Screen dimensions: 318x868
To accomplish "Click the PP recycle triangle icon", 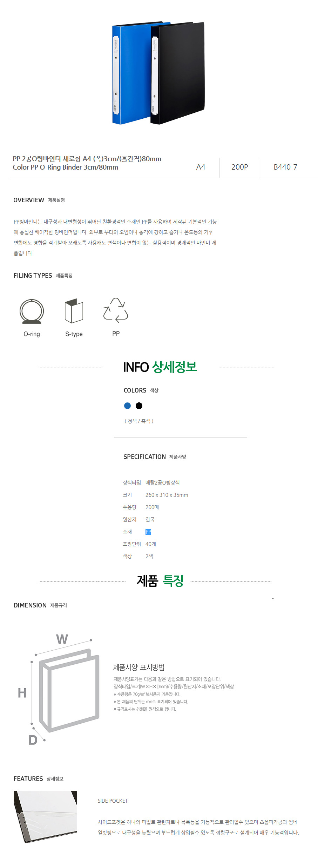I will tap(116, 310).
